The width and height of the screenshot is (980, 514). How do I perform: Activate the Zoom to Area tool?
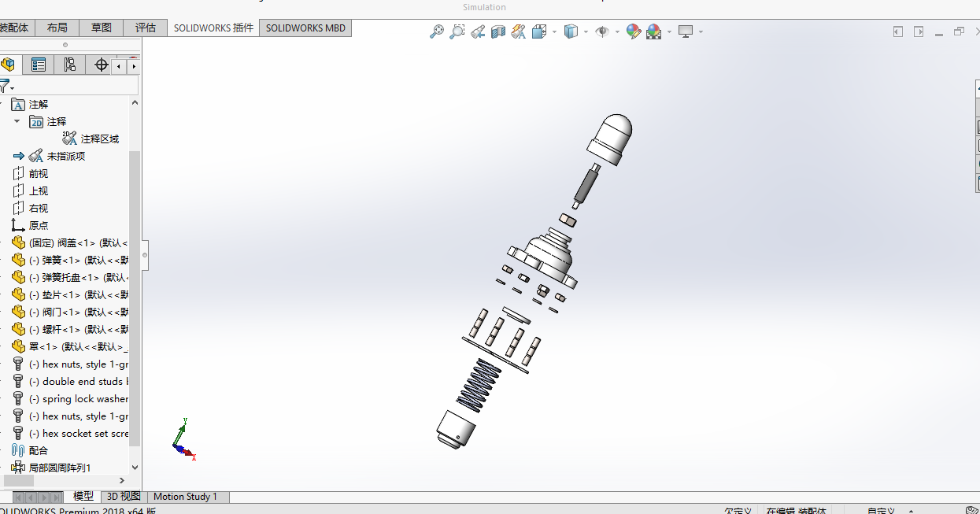pyautogui.click(x=457, y=31)
